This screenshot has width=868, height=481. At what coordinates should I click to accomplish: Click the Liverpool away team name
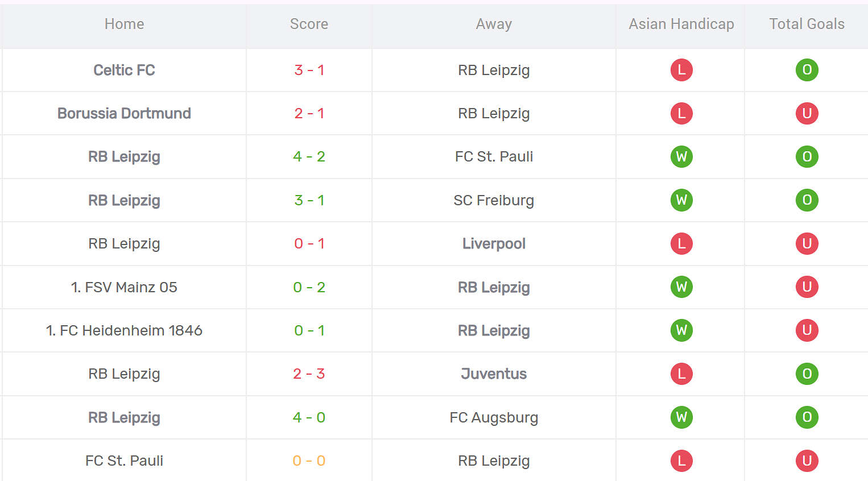click(494, 243)
